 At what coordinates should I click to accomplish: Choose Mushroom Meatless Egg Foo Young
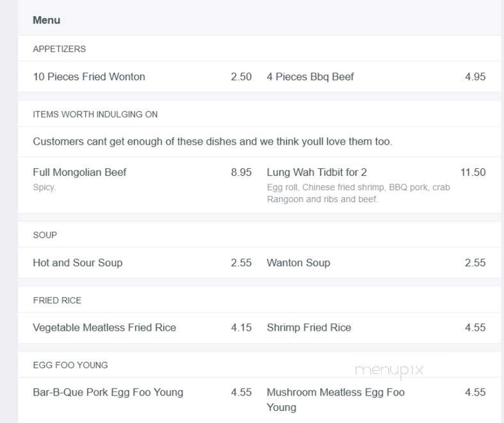tap(336, 399)
